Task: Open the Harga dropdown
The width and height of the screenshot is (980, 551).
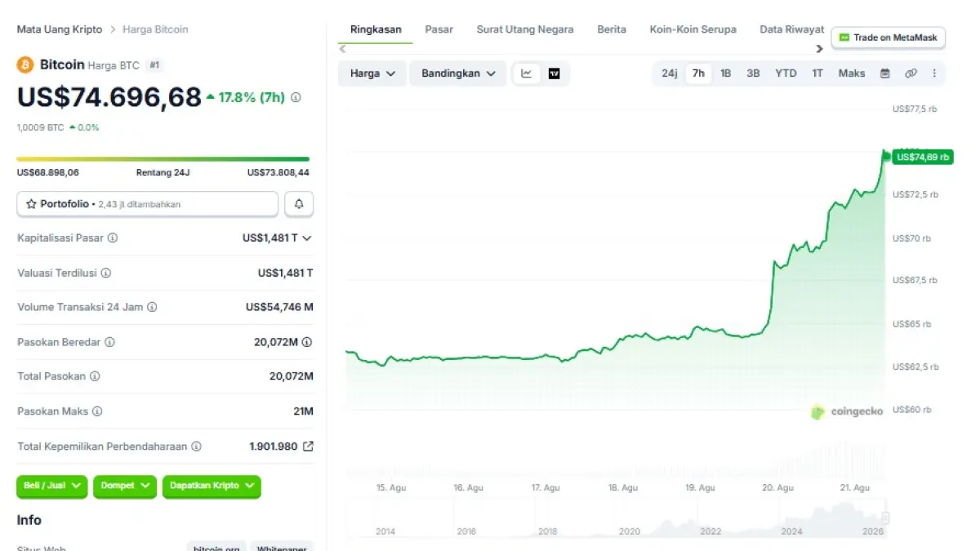Action: point(372,73)
